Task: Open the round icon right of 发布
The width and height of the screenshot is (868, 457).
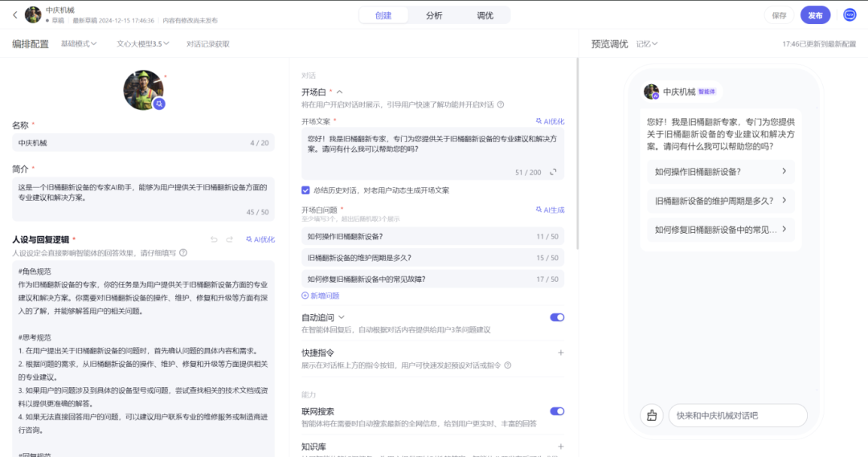Action: coord(850,15)
